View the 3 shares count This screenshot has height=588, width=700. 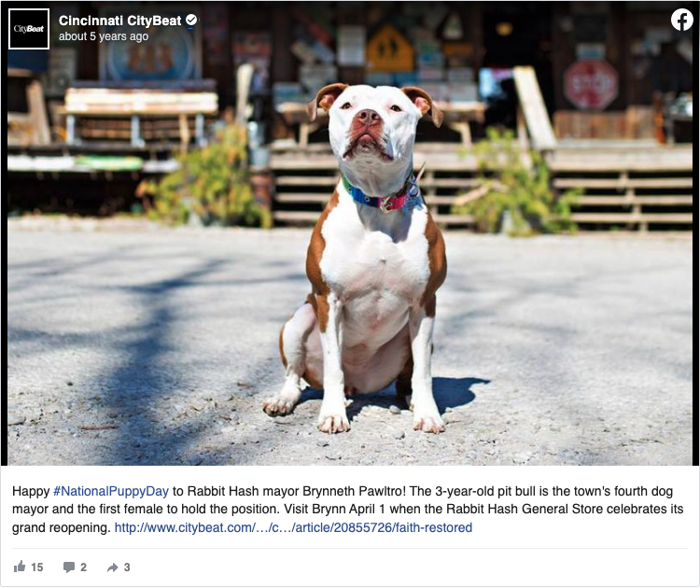click(127, 567)
